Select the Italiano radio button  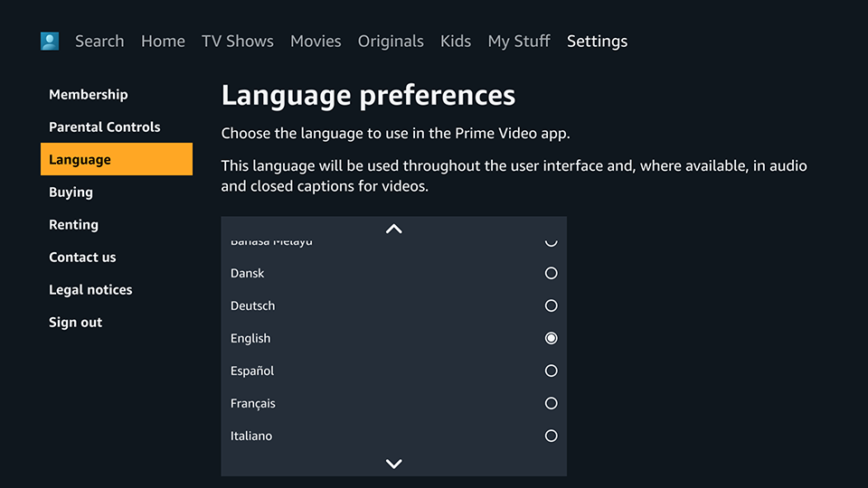click(x=551, y=436)
